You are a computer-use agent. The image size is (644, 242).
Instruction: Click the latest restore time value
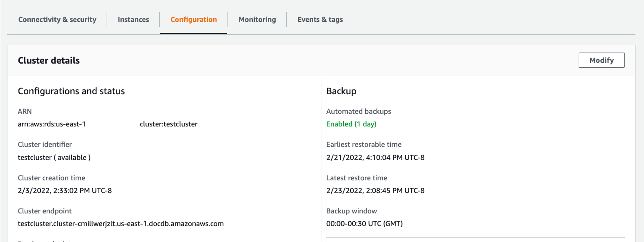[x=375, y=190]
